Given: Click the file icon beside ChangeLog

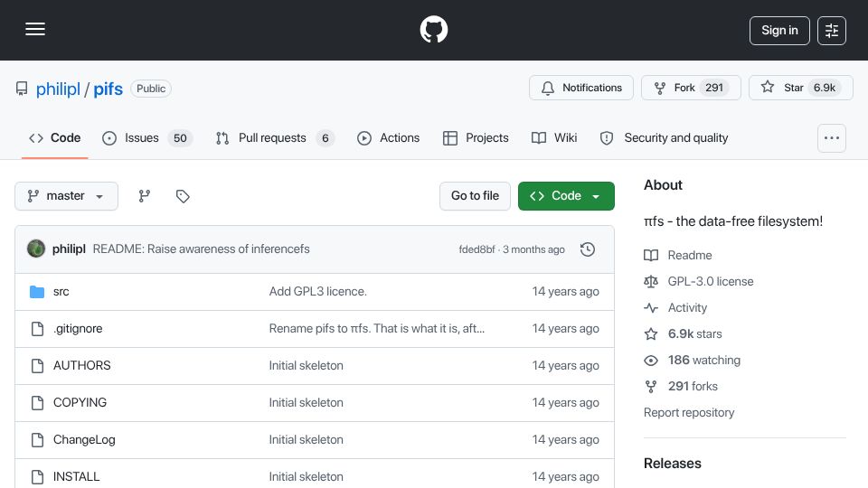Looking at the screenshot, I should pos(37,440).
